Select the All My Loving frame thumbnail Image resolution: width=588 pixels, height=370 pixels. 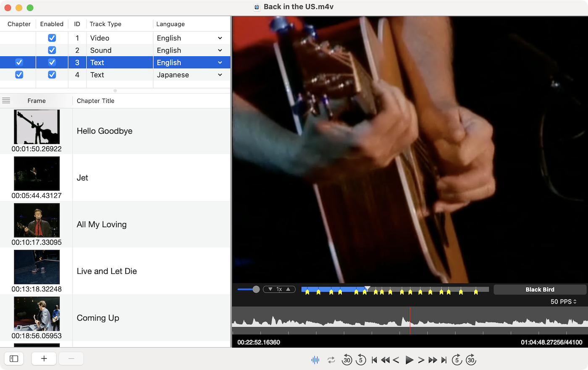(x=37, y=220)
